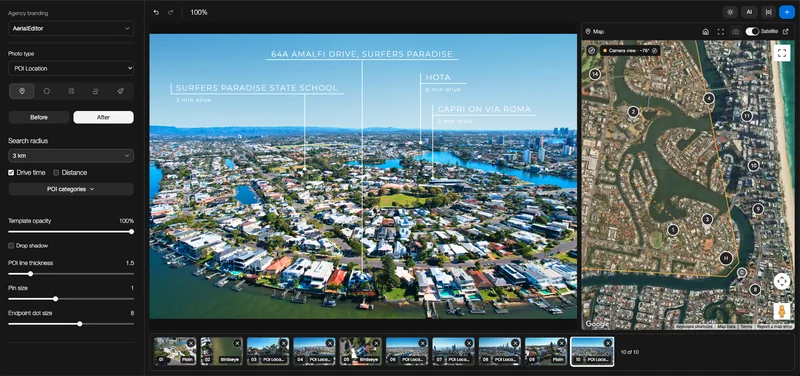Uncheck the Drive time checkbox
The image size is (800, 376).
click(x=11, y=172)
